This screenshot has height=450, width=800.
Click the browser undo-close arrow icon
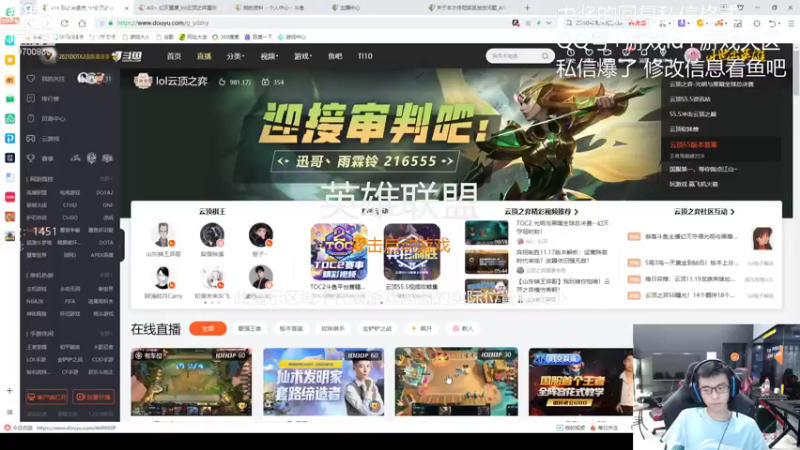tap(773, 23)
